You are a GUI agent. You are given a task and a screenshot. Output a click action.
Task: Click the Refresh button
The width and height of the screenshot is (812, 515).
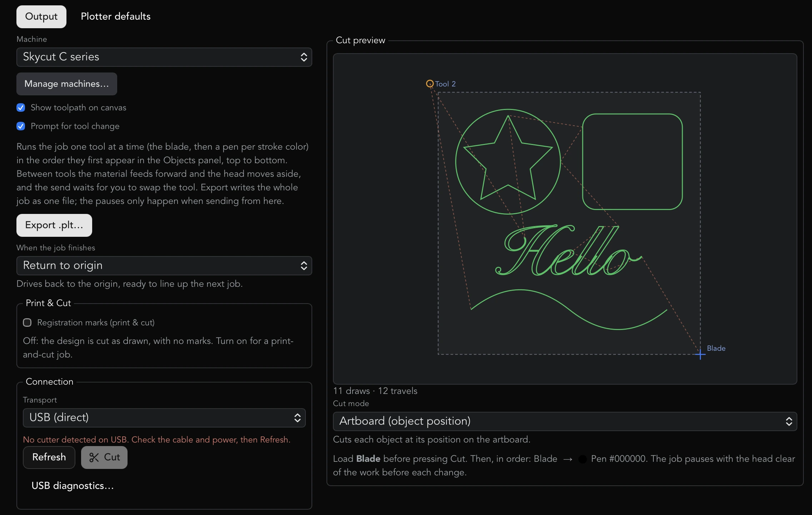(49, 457)
